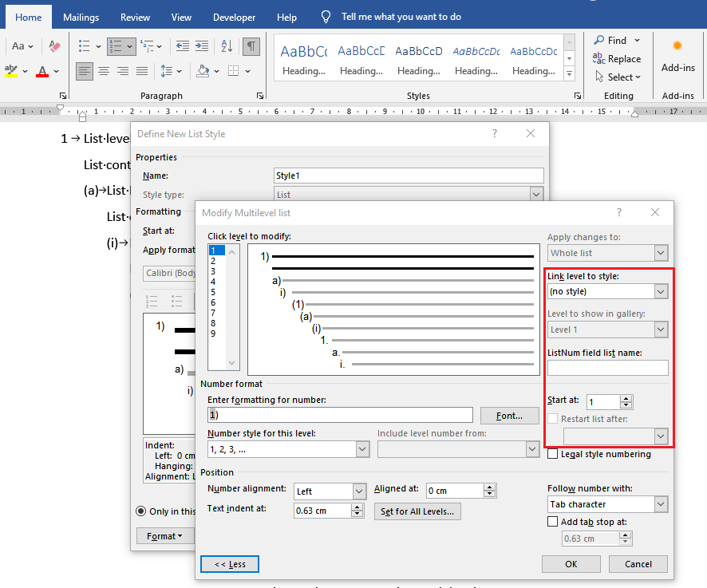Click help icon in Define New List Style
This screenshot has width=707, height=588.
pyautogui.click(x=495, y=133)
